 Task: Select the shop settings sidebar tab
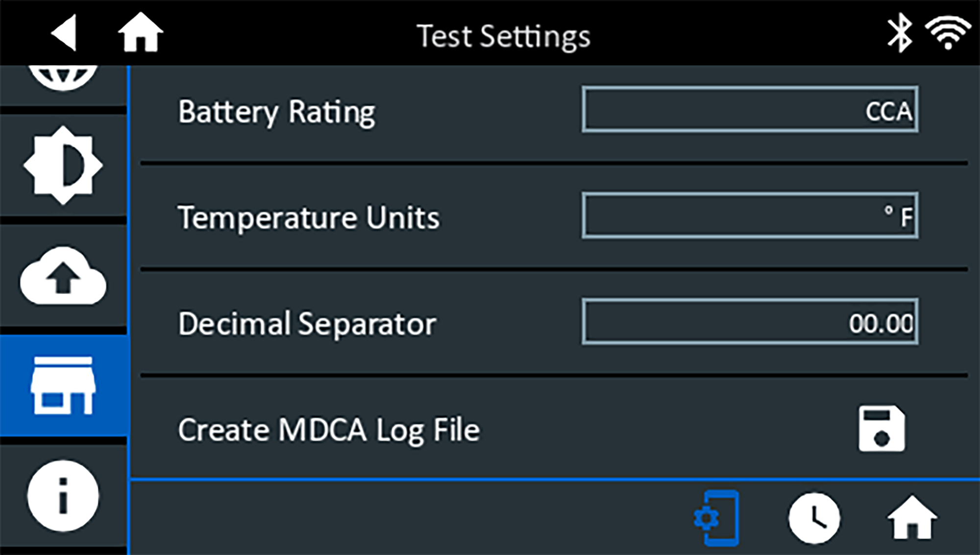pyautogui.click(x=63, y=386)
